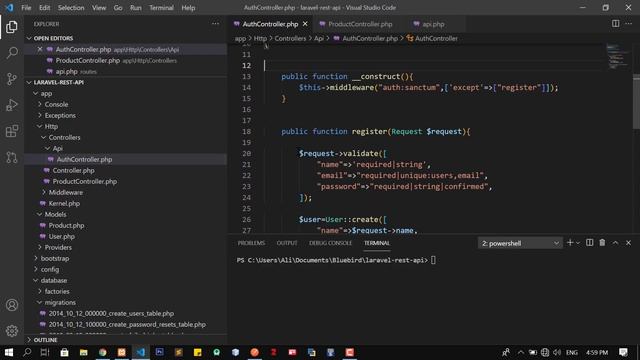Open Product.php model file
640x360 pixels.
[x=66, y=225]
